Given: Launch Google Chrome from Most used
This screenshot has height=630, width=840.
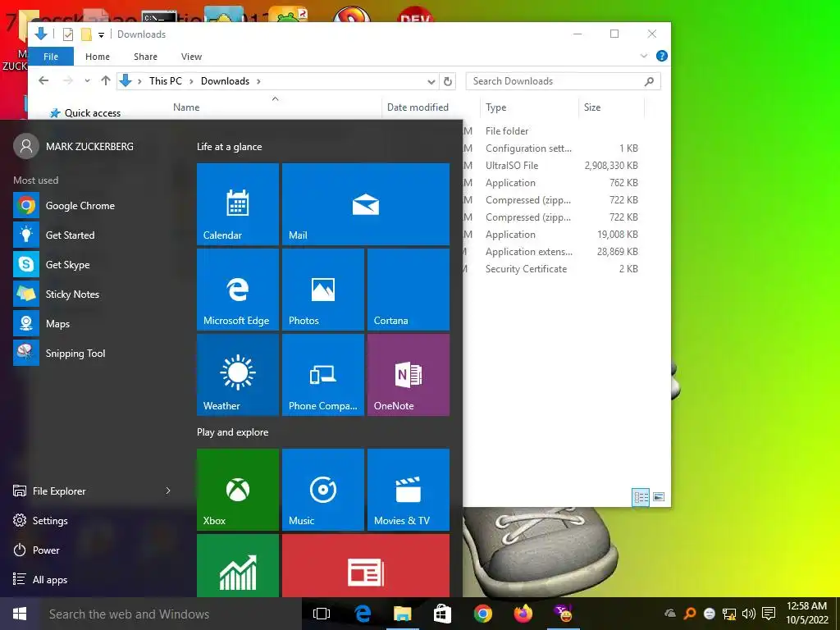Looking at the screenshot, I should point(97,206).
